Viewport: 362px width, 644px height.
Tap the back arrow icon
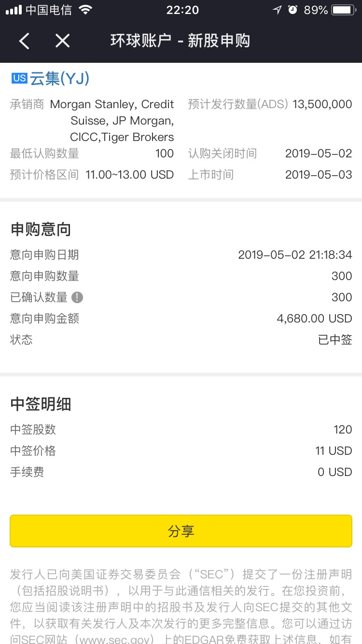click(x=24, y=41)
